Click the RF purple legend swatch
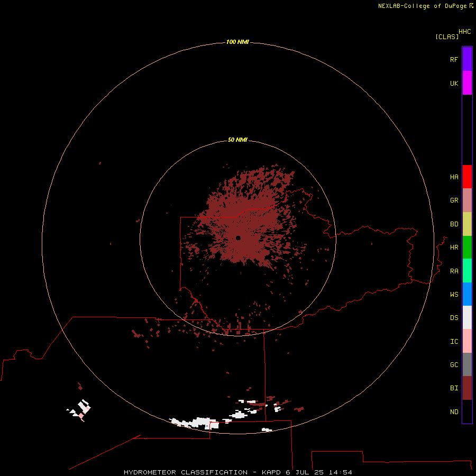The width and height of the screenshot is (476, 476). 467,59
